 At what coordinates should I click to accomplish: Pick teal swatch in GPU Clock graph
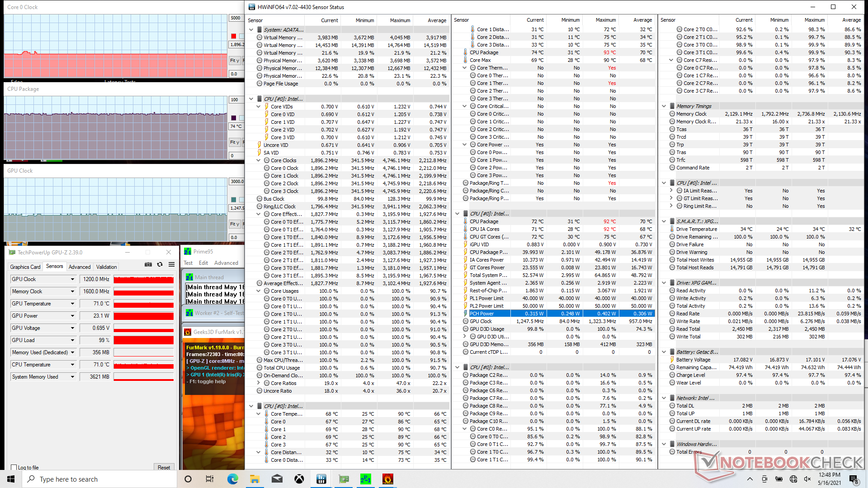pyautogui.click(x=234, y=200)
